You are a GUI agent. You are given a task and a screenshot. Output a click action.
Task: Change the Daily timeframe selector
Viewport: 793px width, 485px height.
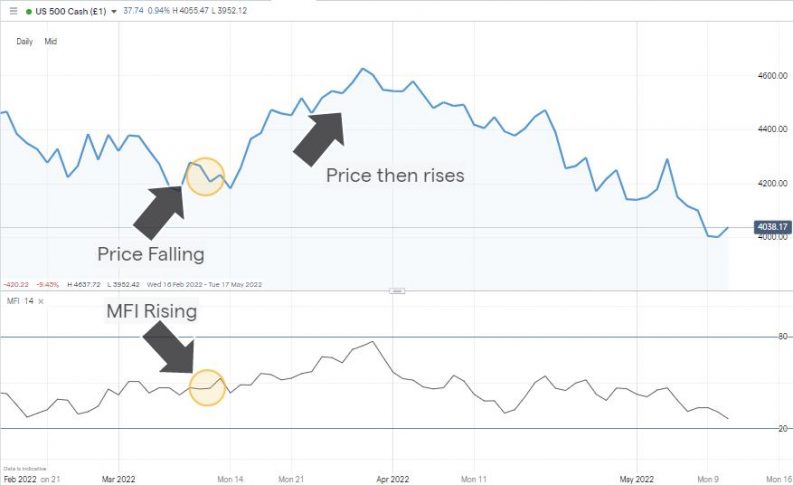click(x=24, y=42)
